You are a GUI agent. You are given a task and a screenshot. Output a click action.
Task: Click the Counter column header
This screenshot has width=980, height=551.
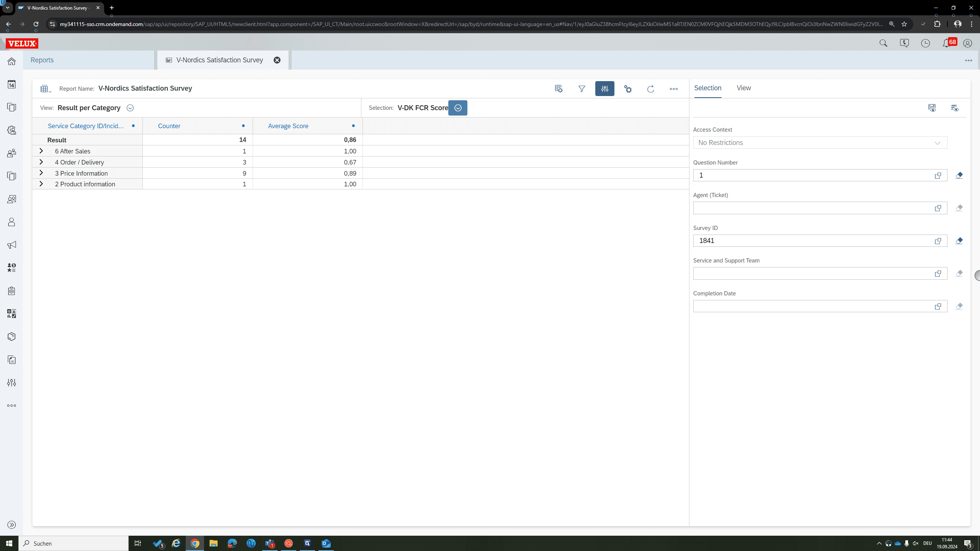169,126
